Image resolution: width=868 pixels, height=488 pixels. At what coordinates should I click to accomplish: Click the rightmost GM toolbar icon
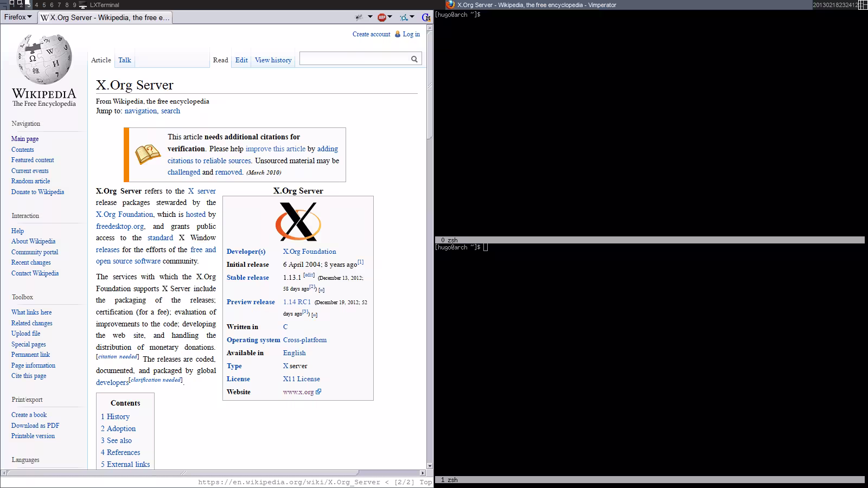point(426,17)
